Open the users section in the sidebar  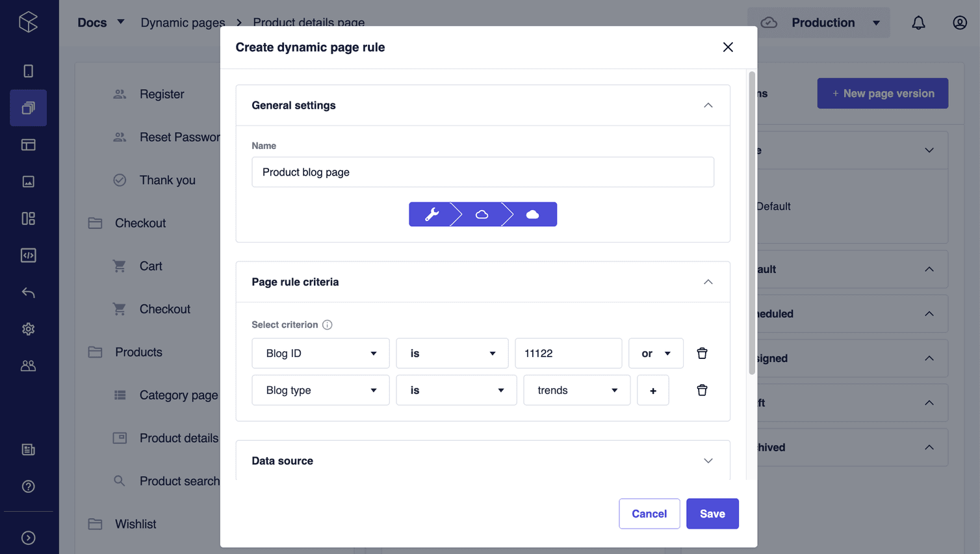(28, 365)
